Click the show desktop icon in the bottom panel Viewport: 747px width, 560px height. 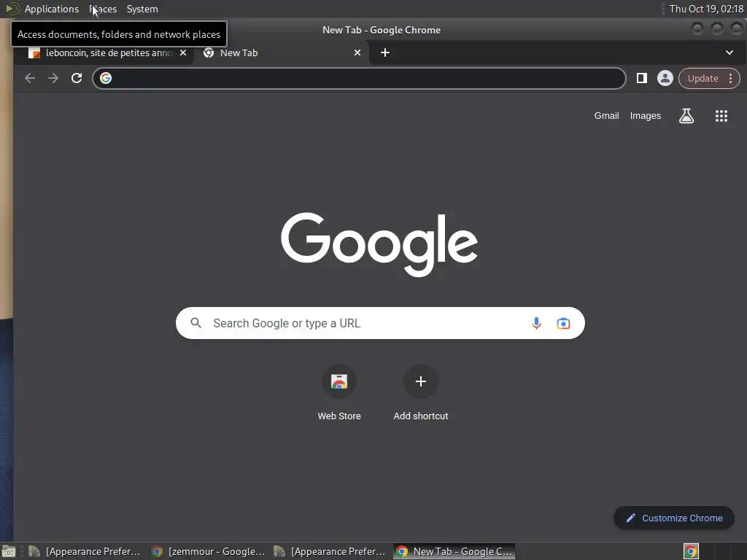(x=9, y=551)
